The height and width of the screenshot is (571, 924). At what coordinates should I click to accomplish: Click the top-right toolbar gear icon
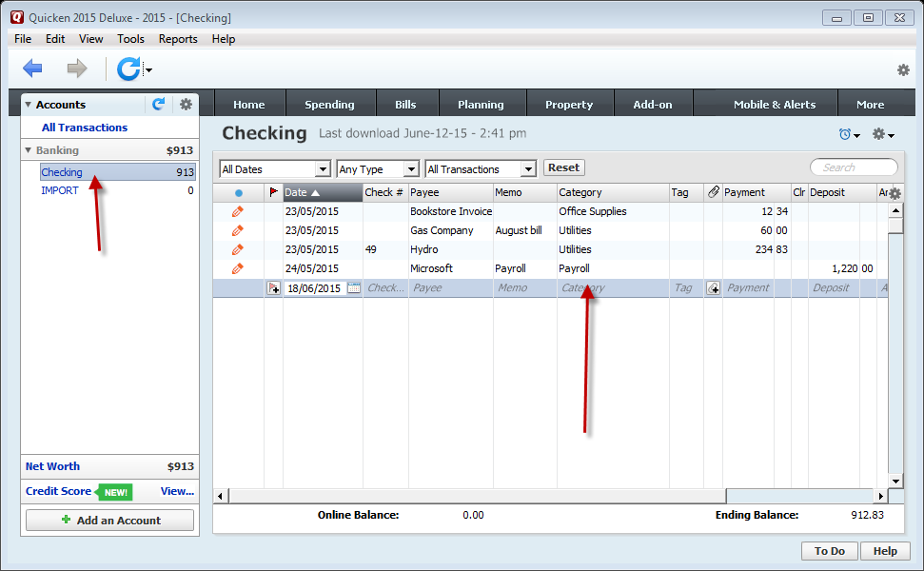pos(903,70)
